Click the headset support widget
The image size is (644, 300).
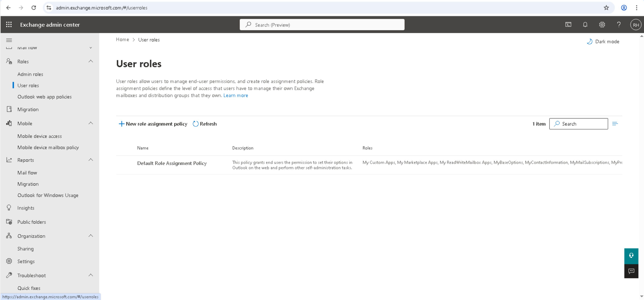click(631, 256)
